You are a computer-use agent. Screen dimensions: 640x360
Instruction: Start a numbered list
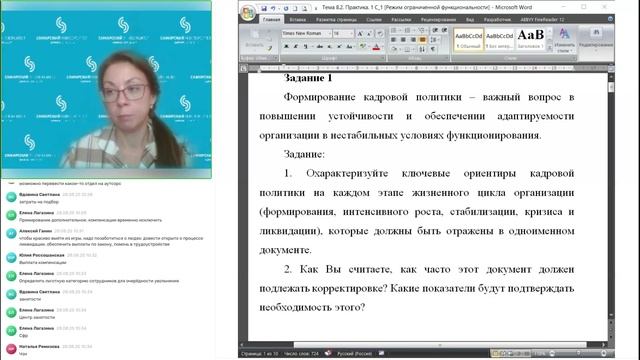408,30
